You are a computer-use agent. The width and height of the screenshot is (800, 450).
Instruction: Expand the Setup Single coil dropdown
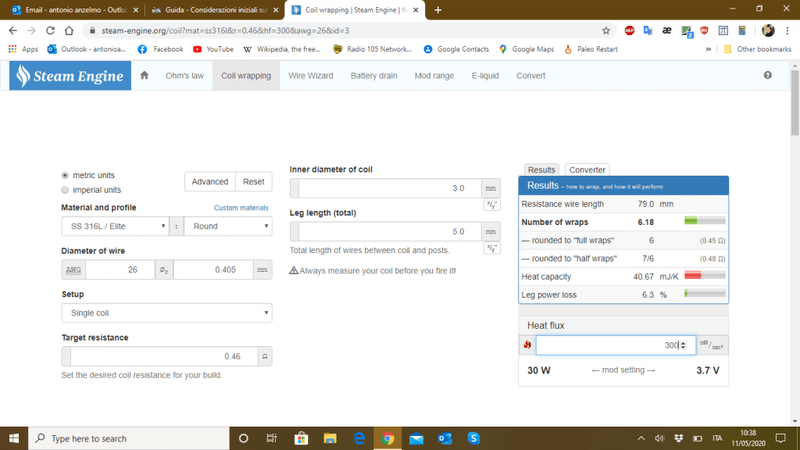point(167,313)
